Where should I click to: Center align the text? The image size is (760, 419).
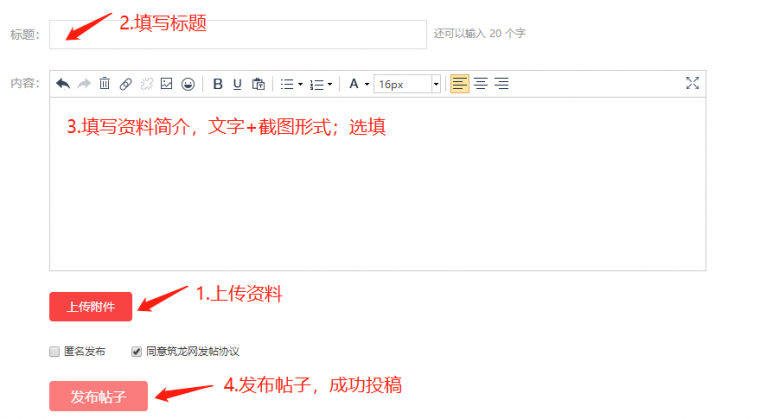coord(481,84)
